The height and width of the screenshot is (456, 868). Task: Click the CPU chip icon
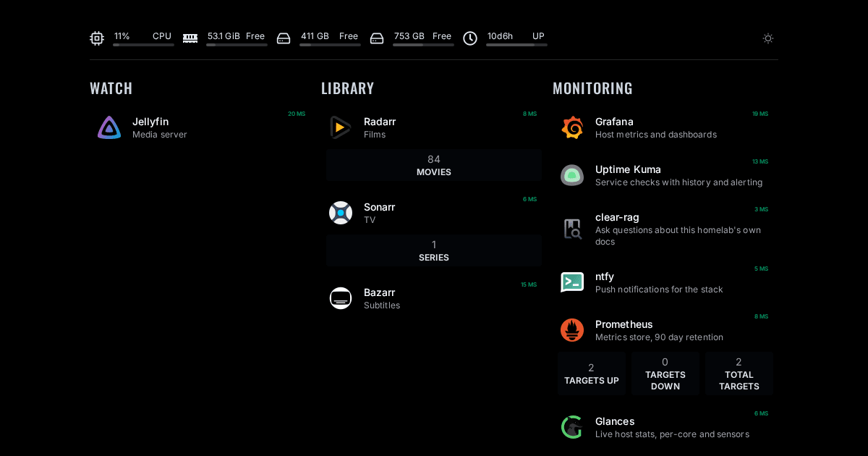(97, 38)
